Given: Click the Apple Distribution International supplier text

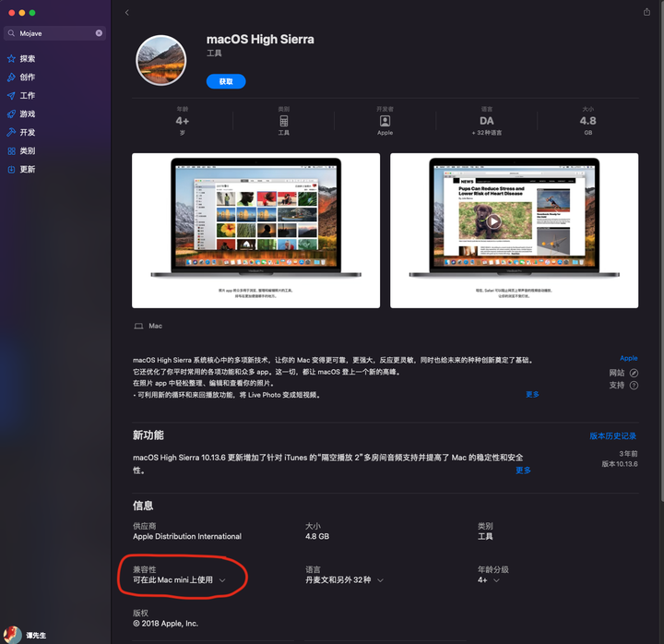Looking at the screenshot, I should coord(187,536).
